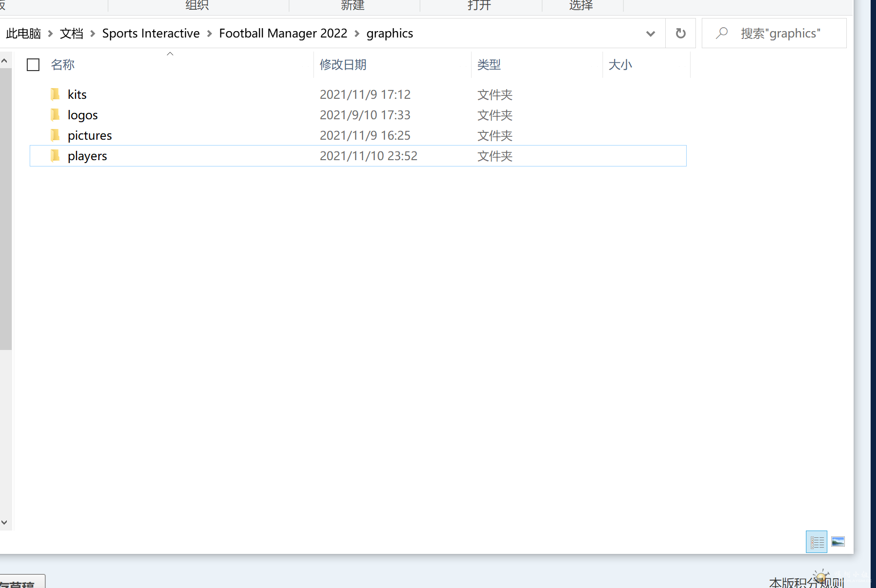Open the address bar history dropdown
The width and height of the screenshot is (876, 588).
[x=650, y=33]
